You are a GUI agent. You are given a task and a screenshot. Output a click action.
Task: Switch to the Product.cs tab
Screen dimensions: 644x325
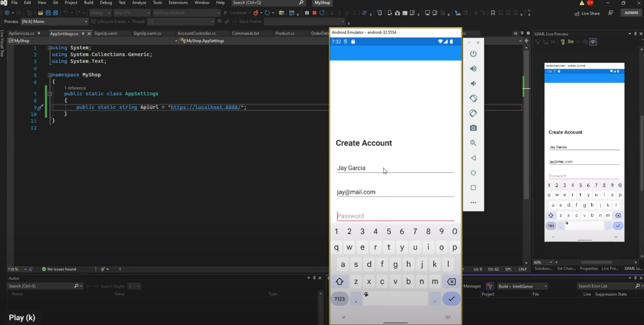(x=285, y=33)
